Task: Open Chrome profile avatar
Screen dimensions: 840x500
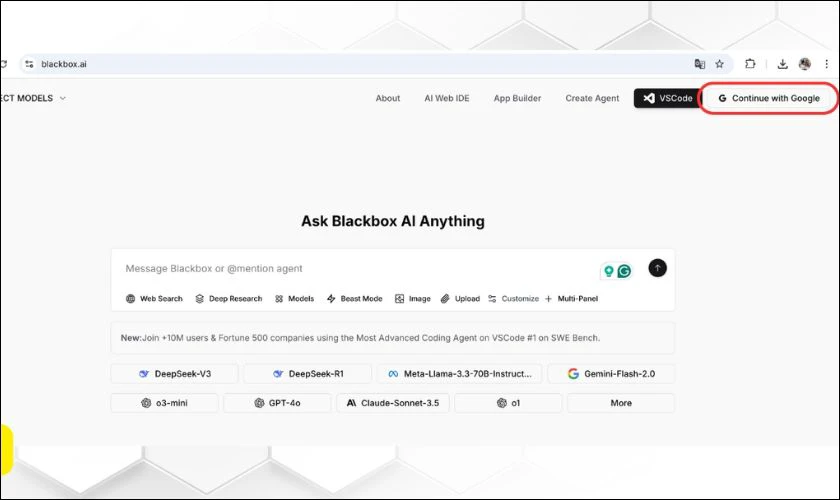Action: [x=805, y=64]
